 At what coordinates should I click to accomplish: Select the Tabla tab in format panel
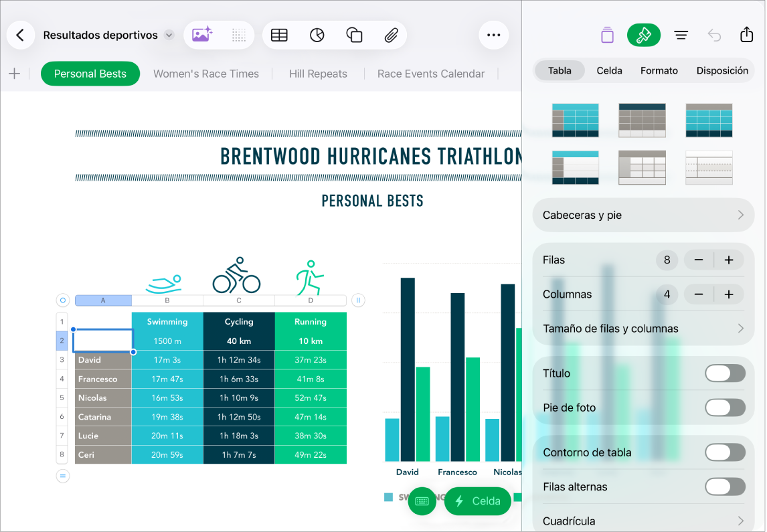point(560,70)
